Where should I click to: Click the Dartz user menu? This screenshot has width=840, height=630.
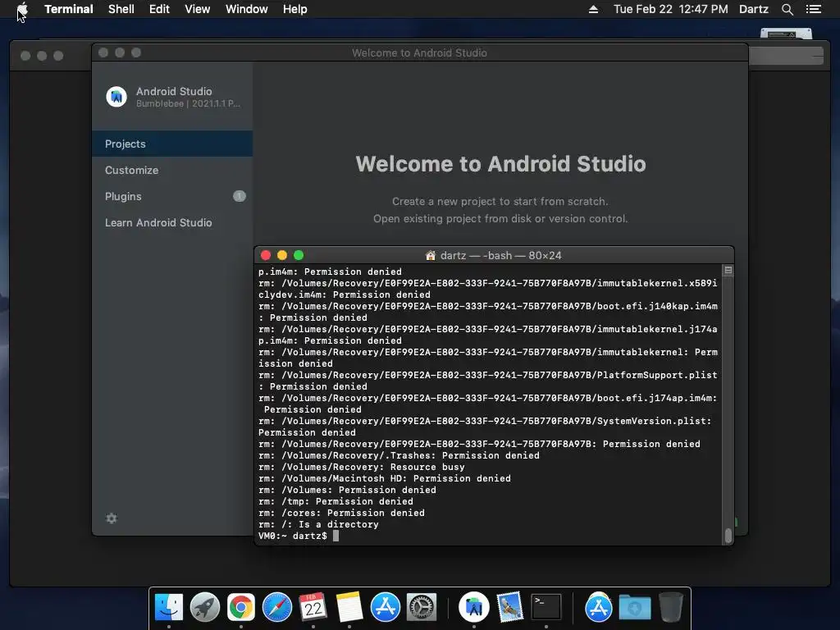pos(754,9)
